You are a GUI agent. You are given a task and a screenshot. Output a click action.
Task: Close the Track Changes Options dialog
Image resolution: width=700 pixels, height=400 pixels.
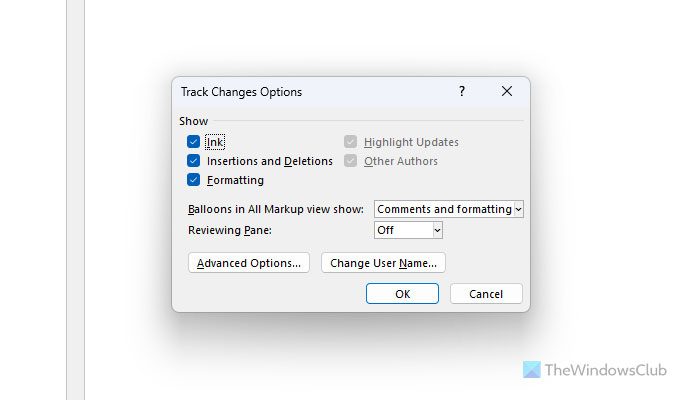pyautogui.click(x=507, y=91)
